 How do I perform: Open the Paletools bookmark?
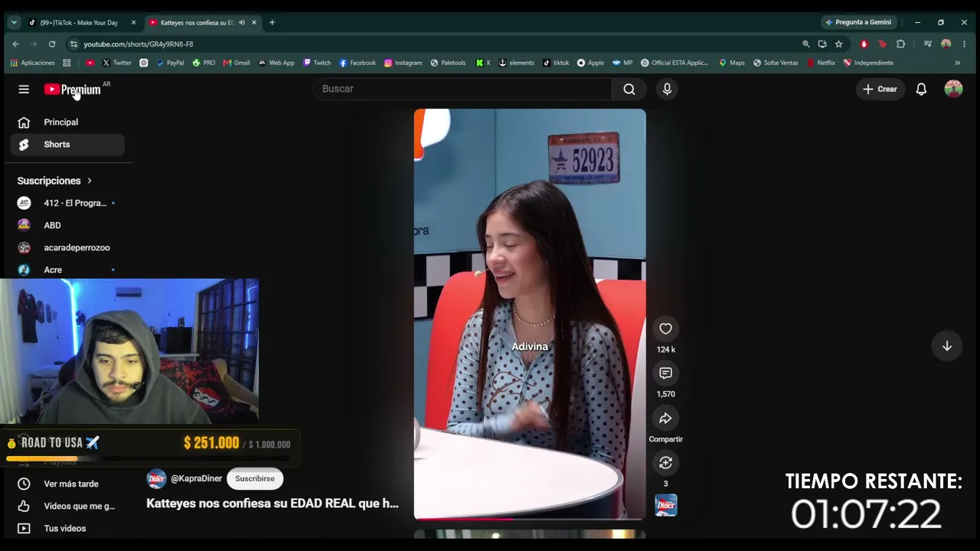pos(448,63)
